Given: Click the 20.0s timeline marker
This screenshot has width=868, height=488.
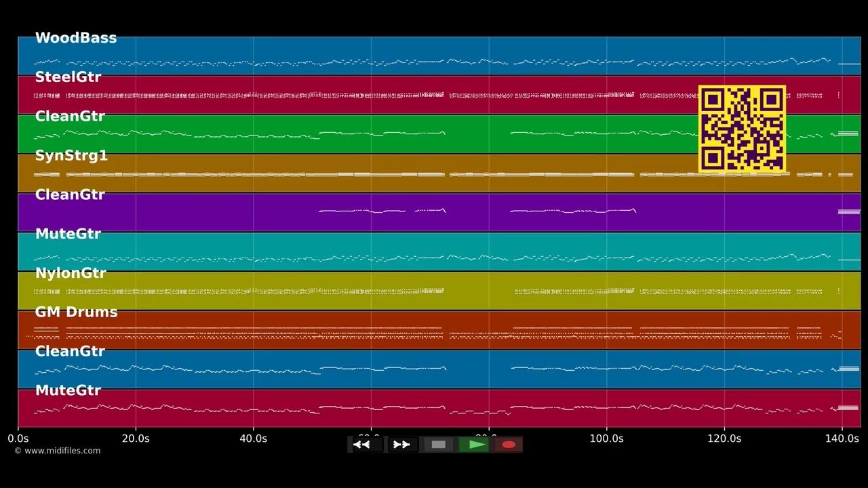Looking at the screenshot, I should pyautogui.click(x=136, y=439).
